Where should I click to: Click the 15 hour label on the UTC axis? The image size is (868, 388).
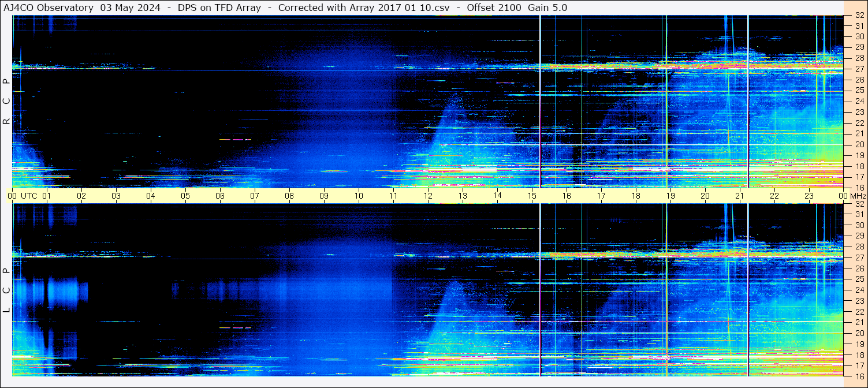point(532,196)
